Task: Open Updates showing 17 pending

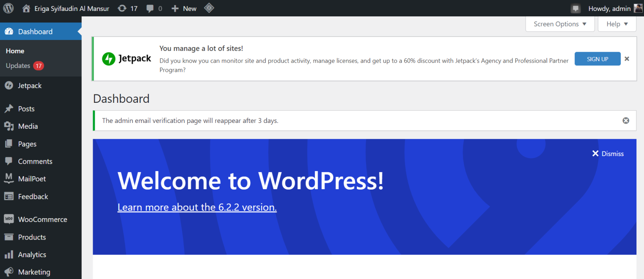Action: tap(19, 65)
